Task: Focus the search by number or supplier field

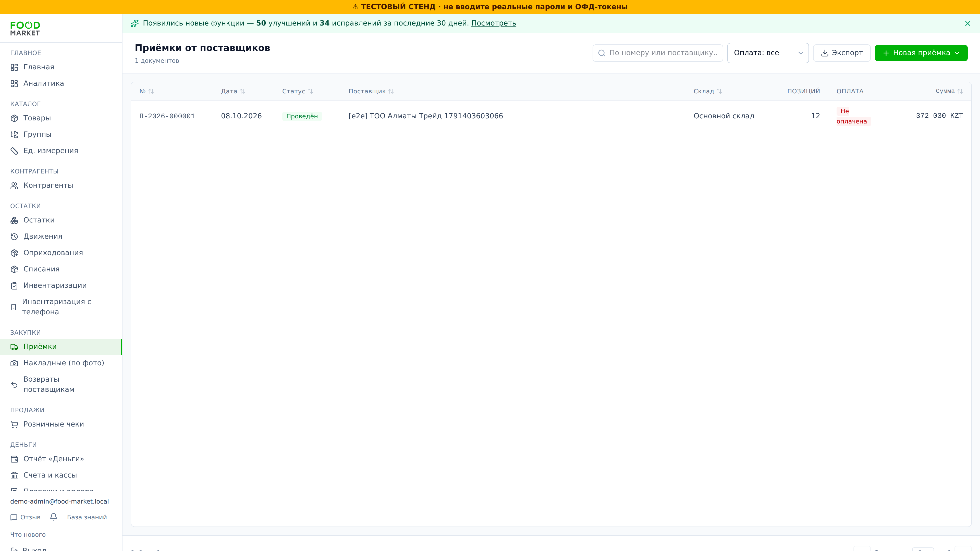Action: [x=657, y=53]
